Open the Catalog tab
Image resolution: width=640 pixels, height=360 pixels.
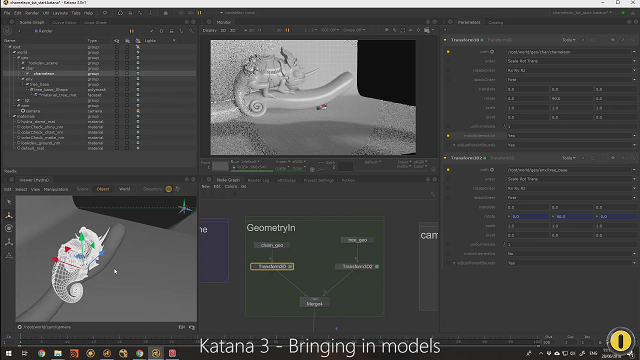click(x=496, y=22)
